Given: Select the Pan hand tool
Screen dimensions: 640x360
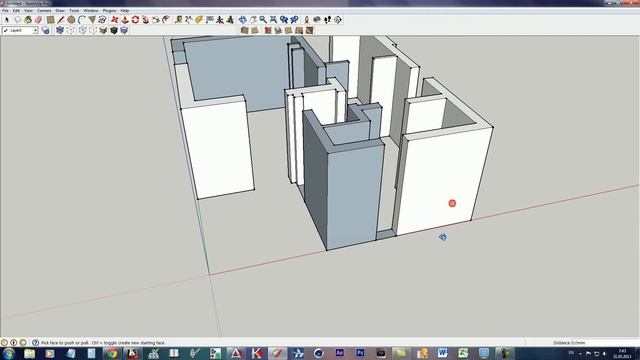Looking at the screenshot, I should [x=253, y=20].
